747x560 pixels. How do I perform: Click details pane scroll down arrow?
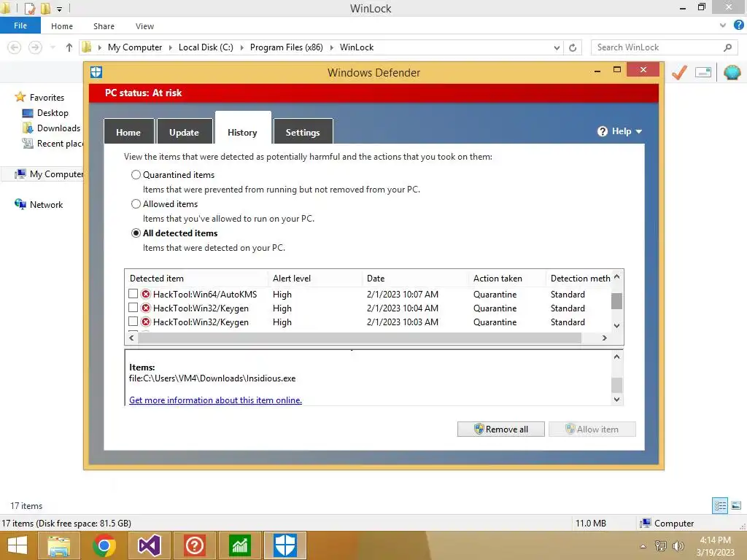(616, 400)
